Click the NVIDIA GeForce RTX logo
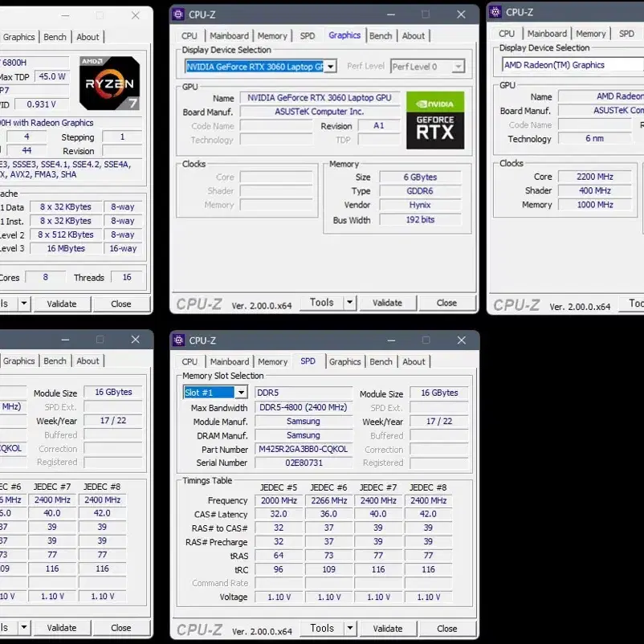 click(x=435, y=120)
